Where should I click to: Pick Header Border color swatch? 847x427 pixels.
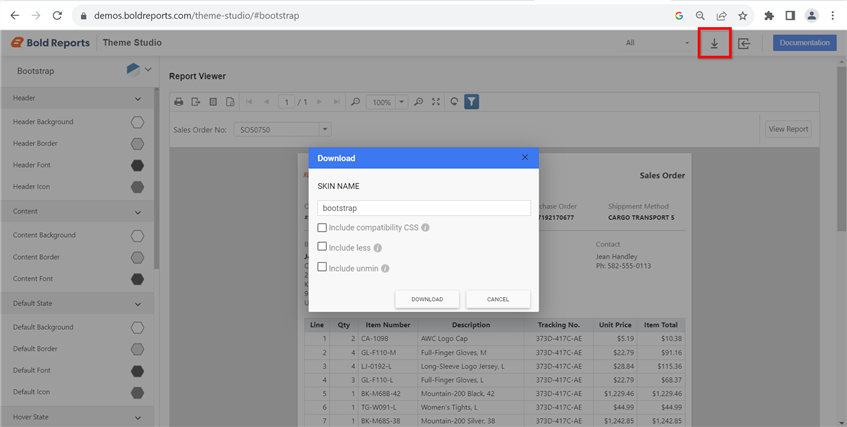click(x=137, y=144)
